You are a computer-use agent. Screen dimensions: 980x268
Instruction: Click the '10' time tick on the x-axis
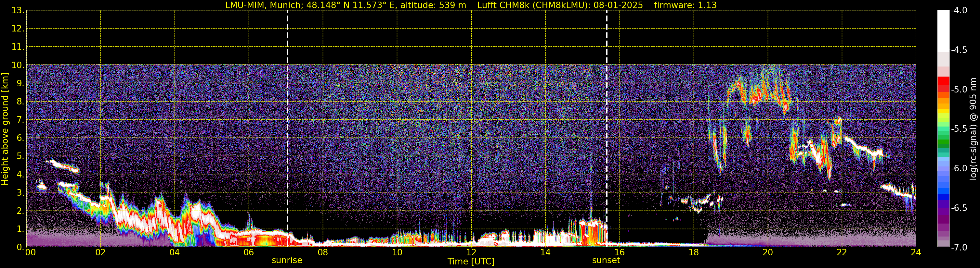point(397,253)
